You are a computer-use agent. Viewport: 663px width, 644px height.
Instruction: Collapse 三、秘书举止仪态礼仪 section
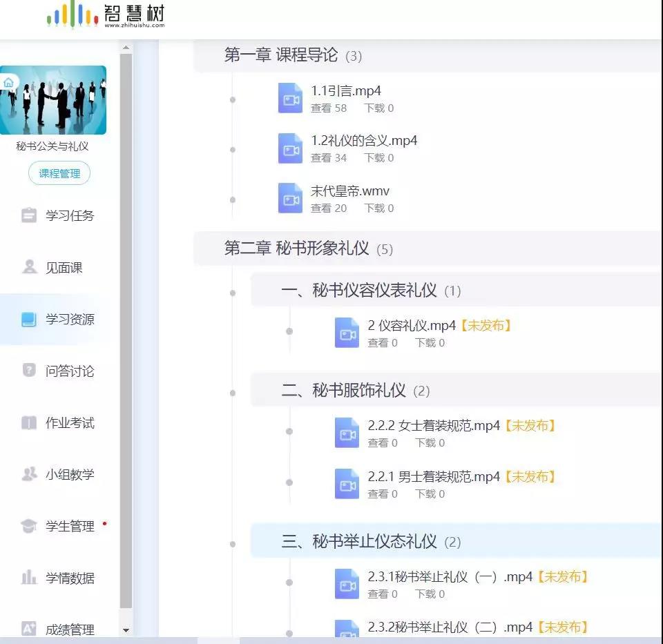tap(457, 541)
